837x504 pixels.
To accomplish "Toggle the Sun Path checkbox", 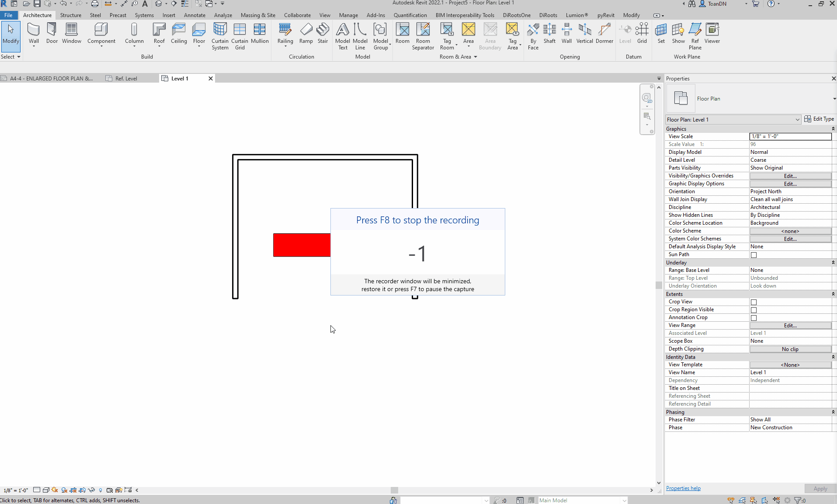I will pyautogui.click(x=754, y=255).
